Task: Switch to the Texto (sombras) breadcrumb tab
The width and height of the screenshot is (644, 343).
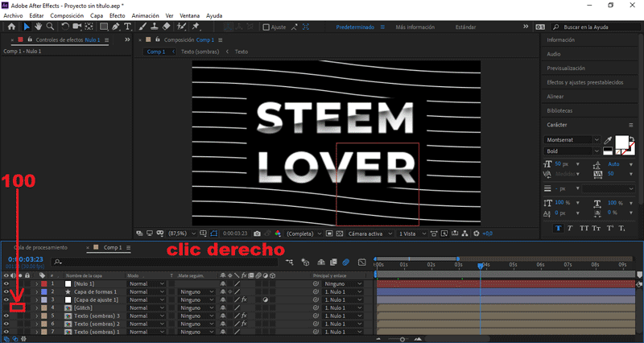Action: click(x=201, y=52)
